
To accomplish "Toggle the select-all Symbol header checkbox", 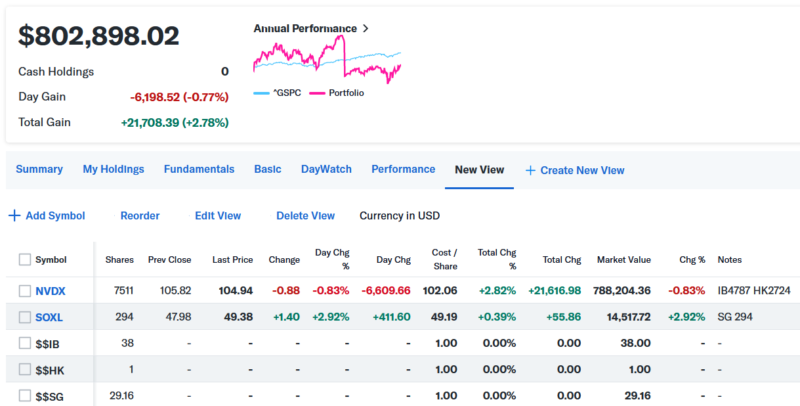I will 25,260.
